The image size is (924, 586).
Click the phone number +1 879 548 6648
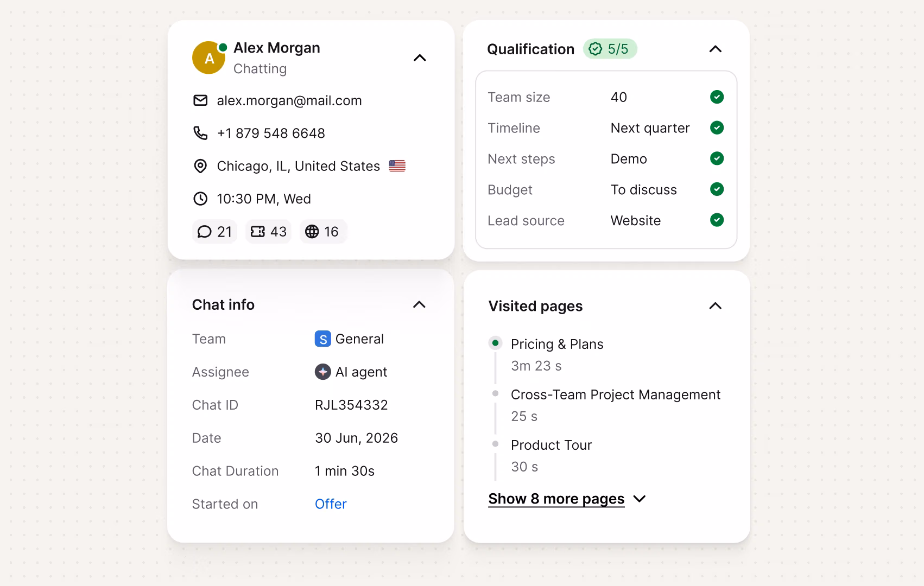pos(271,133)
